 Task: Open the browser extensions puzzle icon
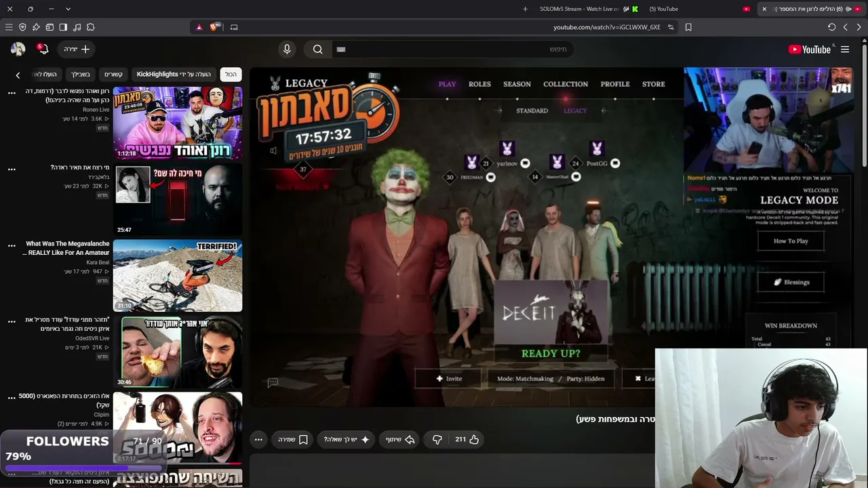tap(90, 27)
